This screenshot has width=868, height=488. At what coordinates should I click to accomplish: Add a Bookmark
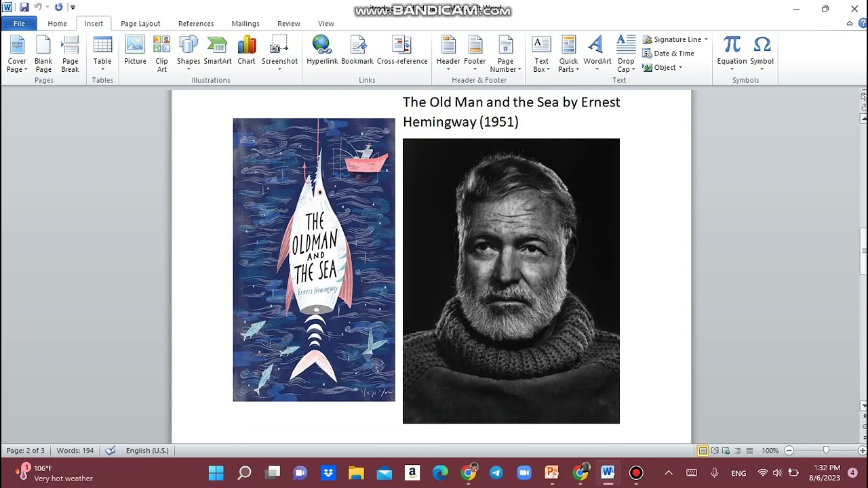(357, 51)
